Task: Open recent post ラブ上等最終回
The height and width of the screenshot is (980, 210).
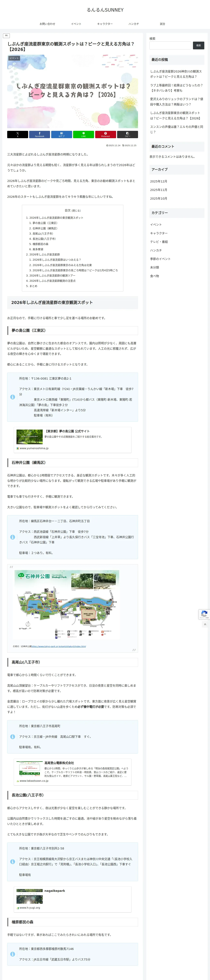Action: pyautogui.click(x=176, y=88)
